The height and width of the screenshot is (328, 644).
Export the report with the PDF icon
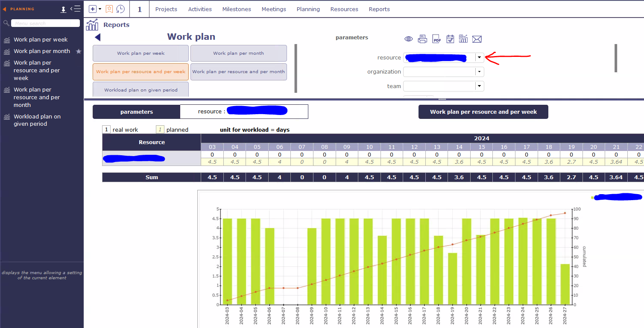tap(436, 39)
